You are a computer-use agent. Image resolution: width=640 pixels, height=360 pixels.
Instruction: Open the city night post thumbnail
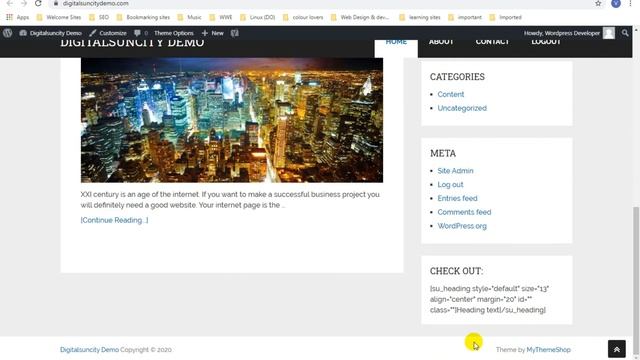point(232,120)
